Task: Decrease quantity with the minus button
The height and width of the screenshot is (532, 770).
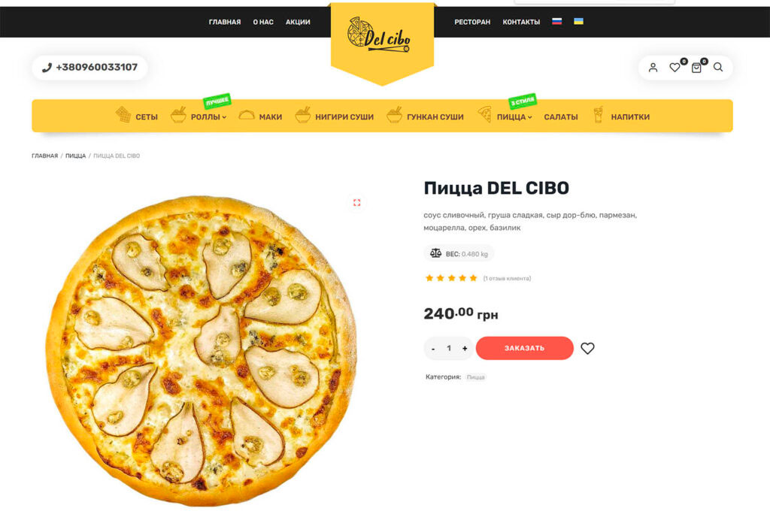Action: click(x=432, y=349)
